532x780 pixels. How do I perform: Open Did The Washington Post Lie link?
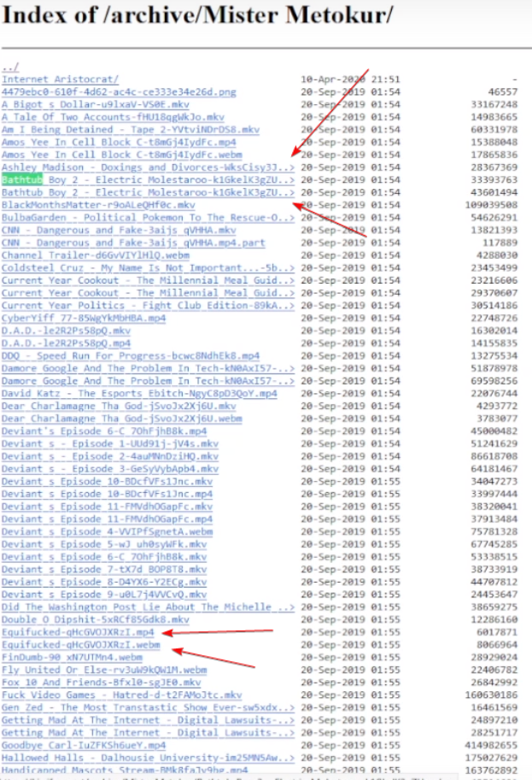coord(149,607)
